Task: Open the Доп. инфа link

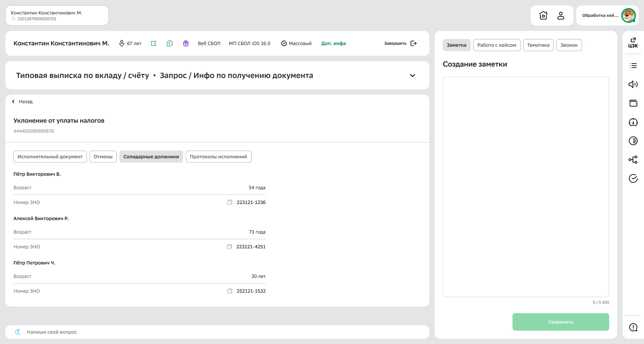Action: pyautogui.click(x=333, y=43)
